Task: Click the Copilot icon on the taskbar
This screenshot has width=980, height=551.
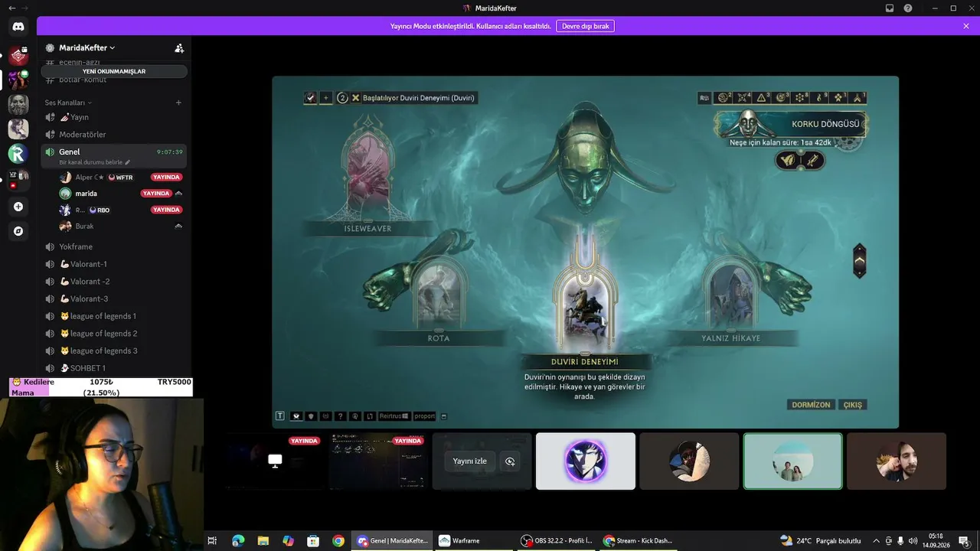Action: tap(288, 541)
